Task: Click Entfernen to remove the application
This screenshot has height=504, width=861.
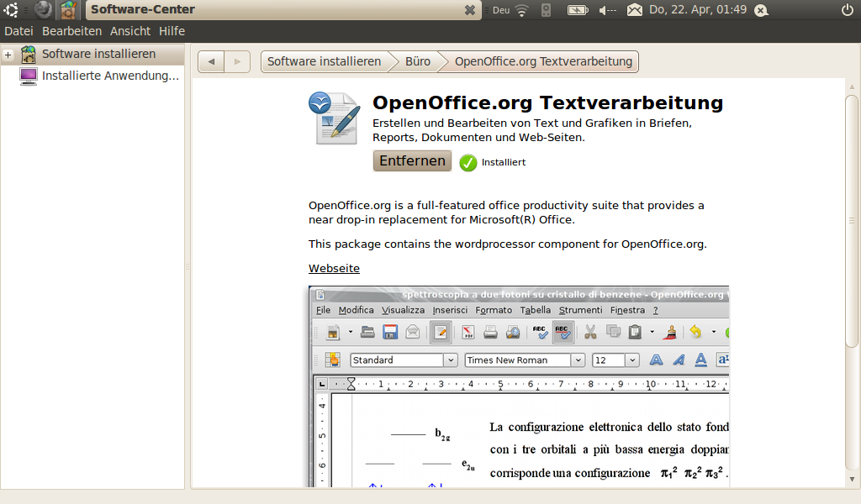Action: 412,160
